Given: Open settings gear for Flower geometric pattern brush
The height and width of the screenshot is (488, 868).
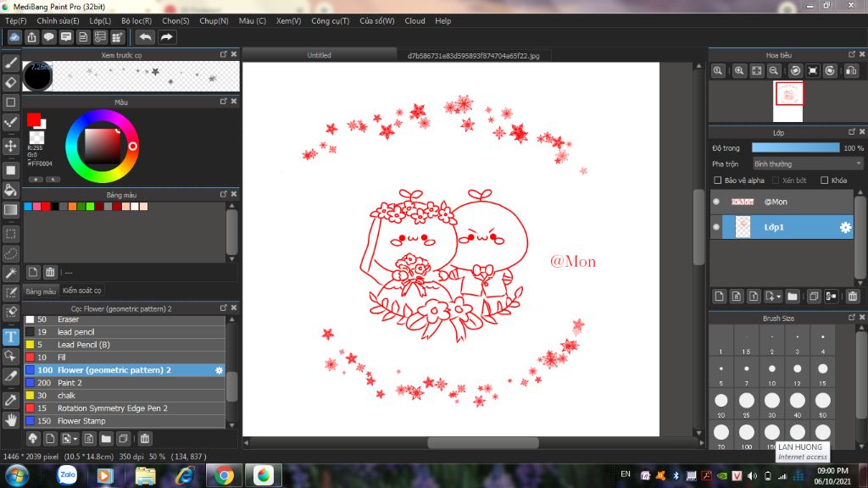Looking at the screenshot, I should point(220,370).
